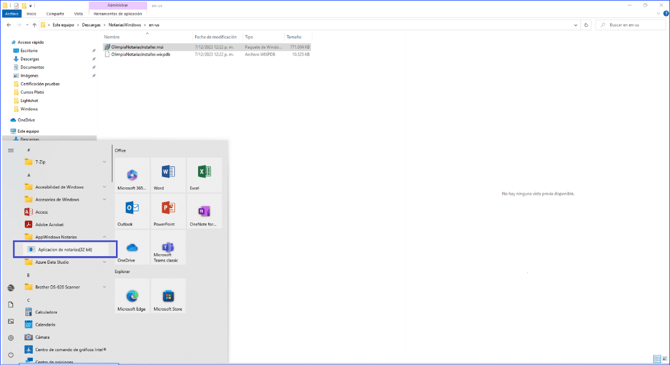Open the address bar history dropdown
The height and width of the screenshot is (365, 670).
tap(575, 25)
